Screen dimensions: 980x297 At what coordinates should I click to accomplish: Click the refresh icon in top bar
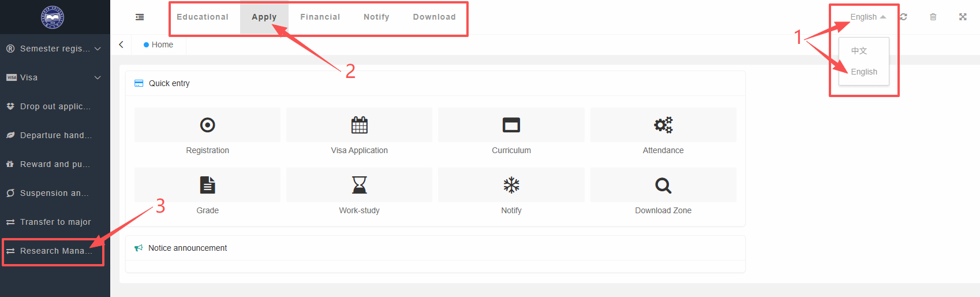904,17
